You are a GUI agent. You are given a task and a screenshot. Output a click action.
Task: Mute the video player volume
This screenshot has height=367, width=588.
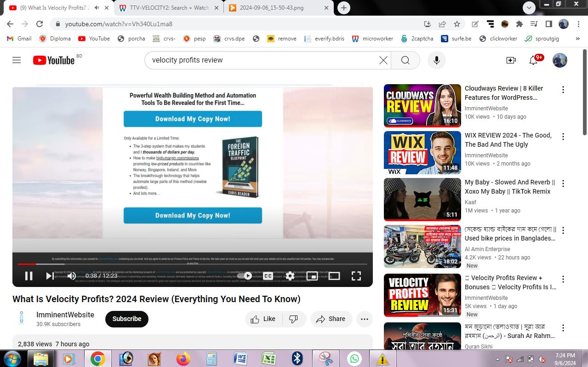coord(72,276)
